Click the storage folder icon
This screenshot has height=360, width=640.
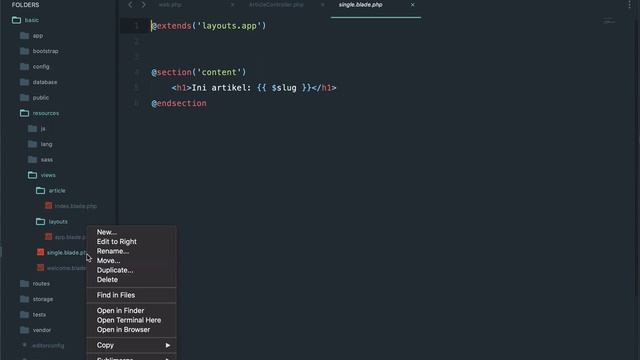pyautogui.click(x=24, y=299)
